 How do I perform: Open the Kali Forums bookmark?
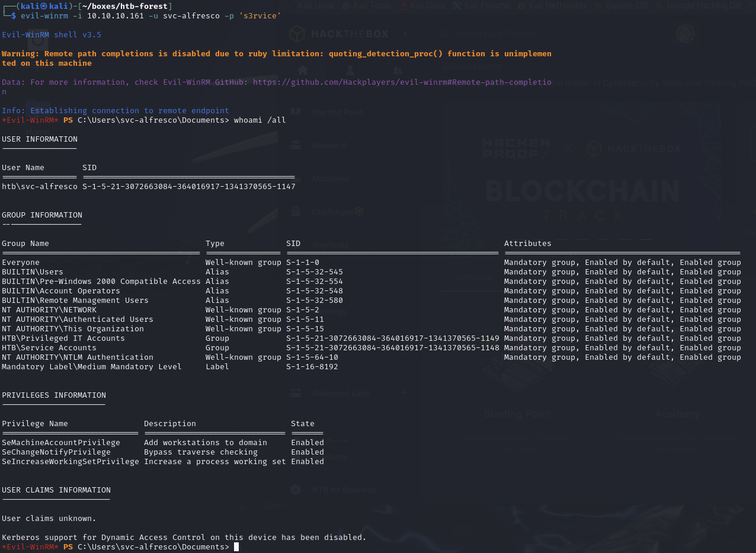coord(483,6)
